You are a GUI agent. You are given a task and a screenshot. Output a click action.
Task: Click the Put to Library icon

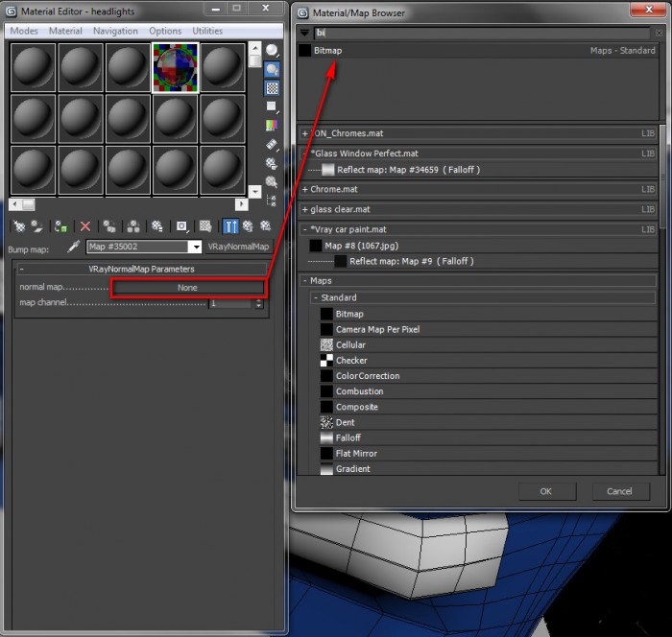point(157,225)
